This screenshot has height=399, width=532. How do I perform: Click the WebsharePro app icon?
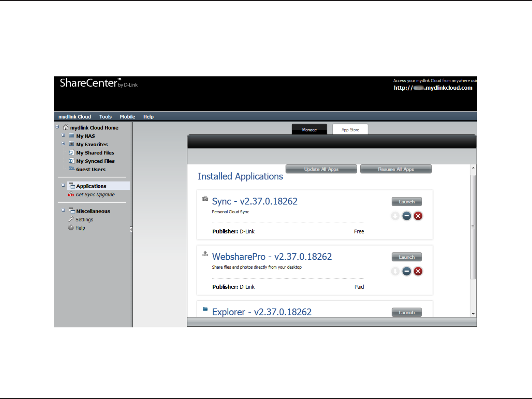coord(205,254)
